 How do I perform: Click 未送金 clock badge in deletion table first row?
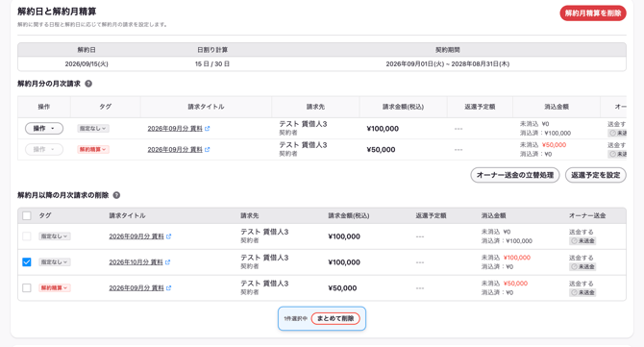point(582,241)
